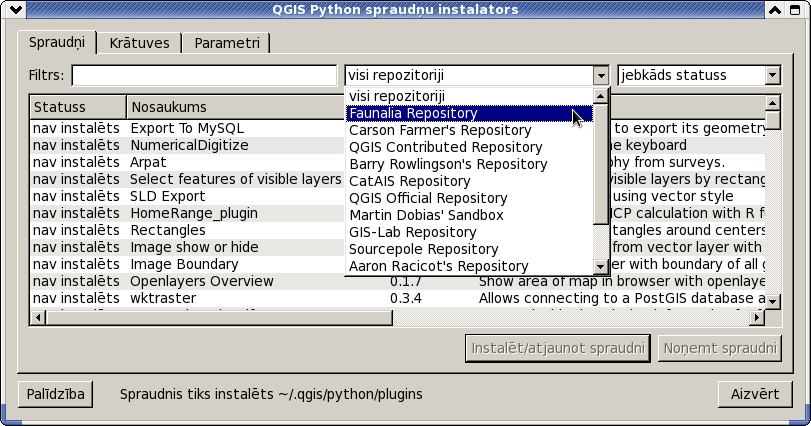Click the dropdown list scrollbar thumb
This screenshot has height=426, width=811.
coord(600,164)
